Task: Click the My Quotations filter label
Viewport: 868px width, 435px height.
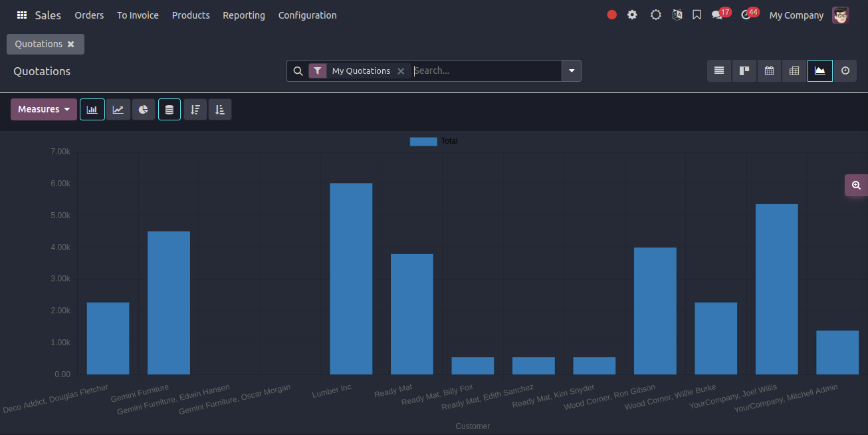Action: 361,71
